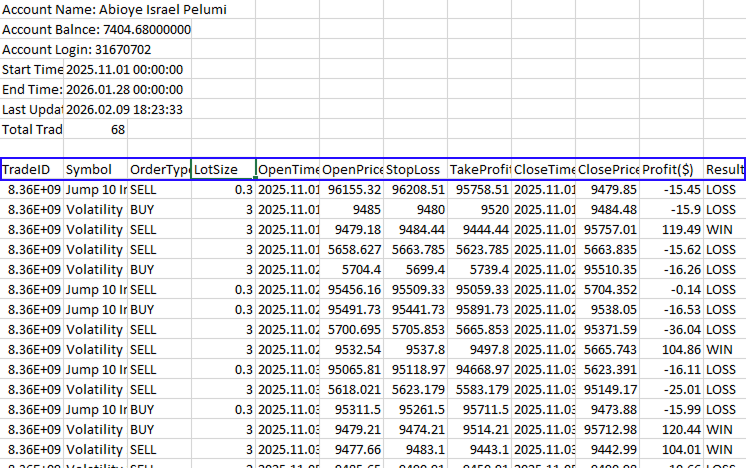Click the Profit cell 120.44
746x468 pixels.
(x=671, y=429)
